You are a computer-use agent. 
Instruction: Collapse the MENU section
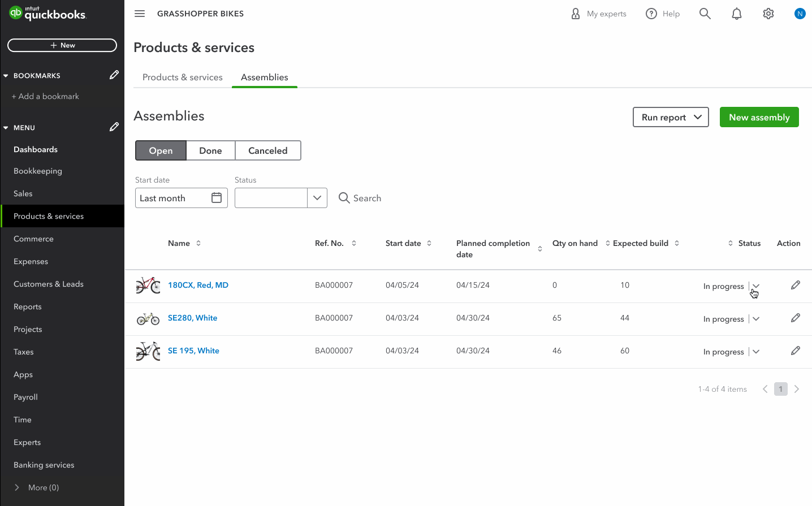6,128
